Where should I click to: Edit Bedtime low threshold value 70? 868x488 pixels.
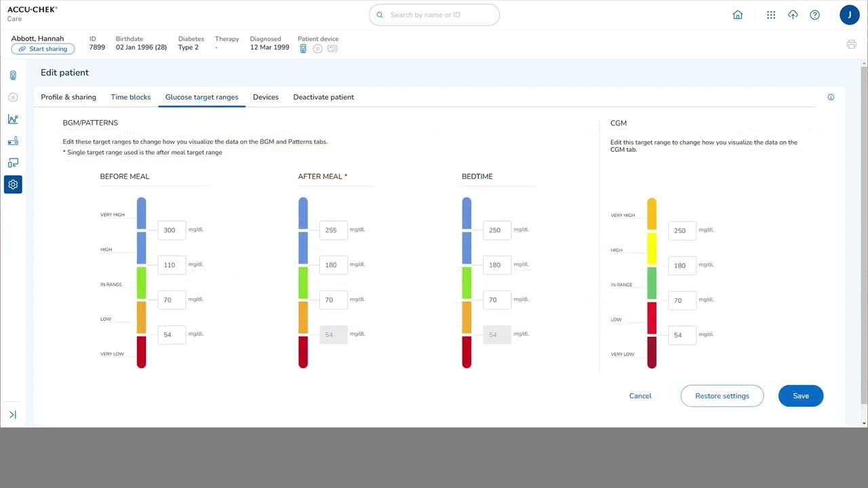tap(497, 300)
